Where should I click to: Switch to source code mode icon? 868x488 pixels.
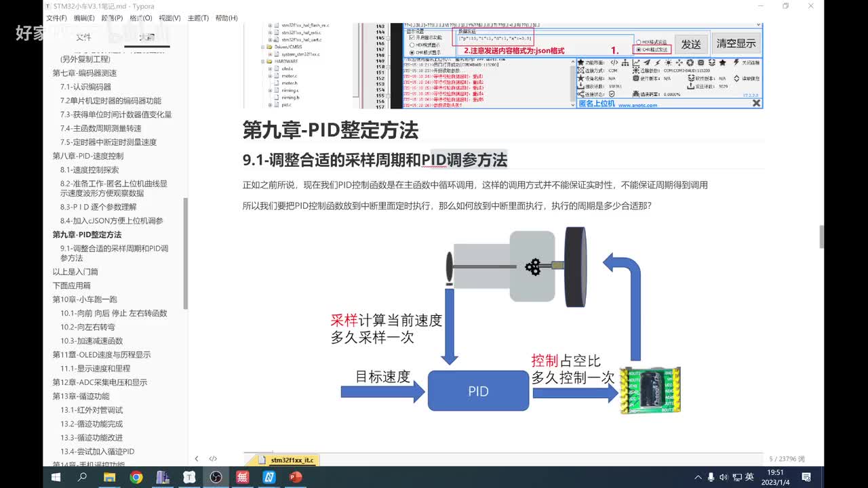coord(213,459)
